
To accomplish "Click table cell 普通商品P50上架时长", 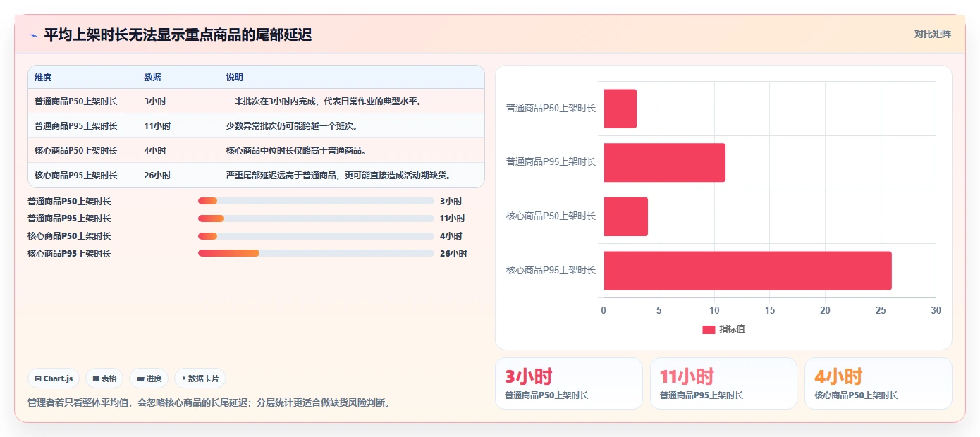I will coord(76,101).
